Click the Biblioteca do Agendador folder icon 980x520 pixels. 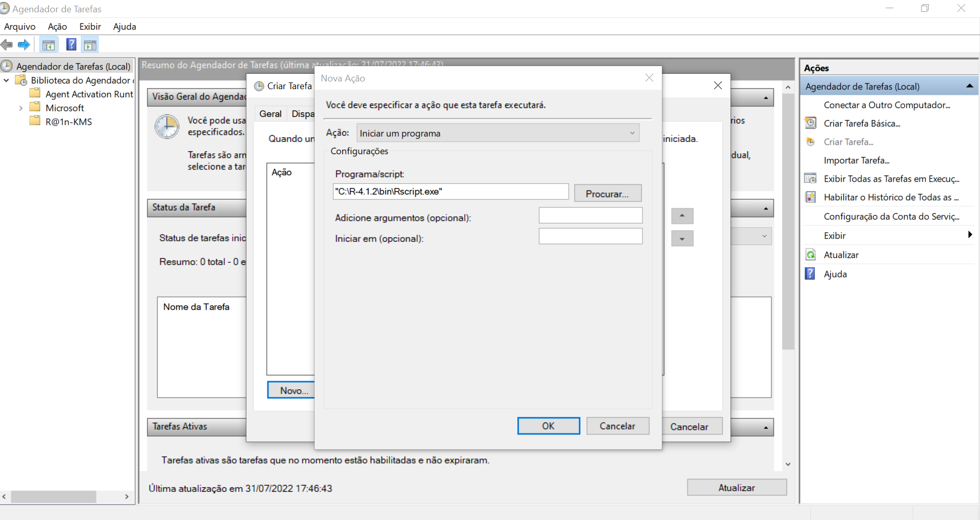21,80
